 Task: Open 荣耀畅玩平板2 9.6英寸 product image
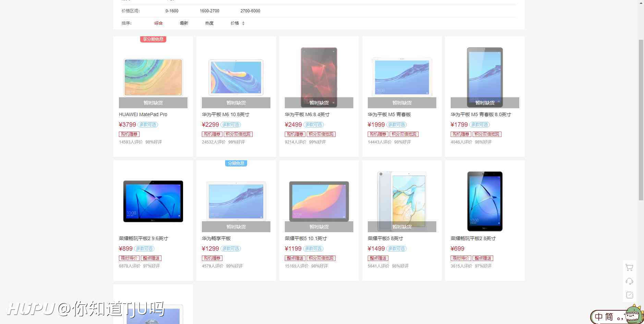click(153, 201)
